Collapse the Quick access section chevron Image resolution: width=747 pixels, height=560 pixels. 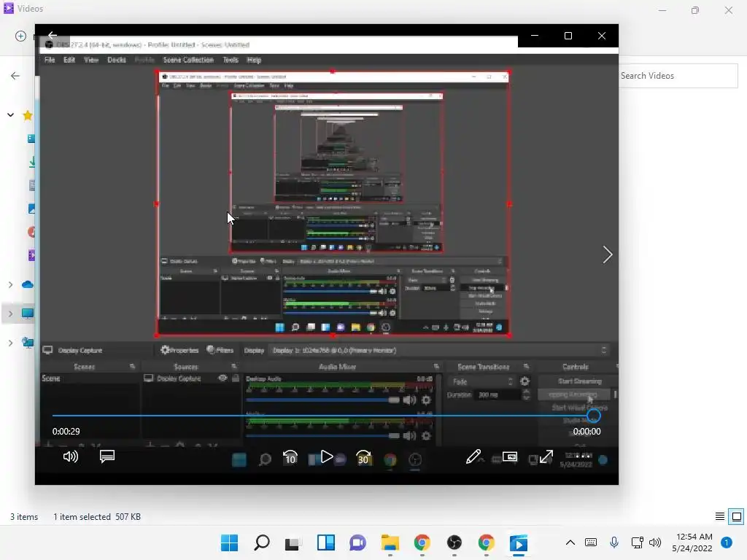point(10,115)
